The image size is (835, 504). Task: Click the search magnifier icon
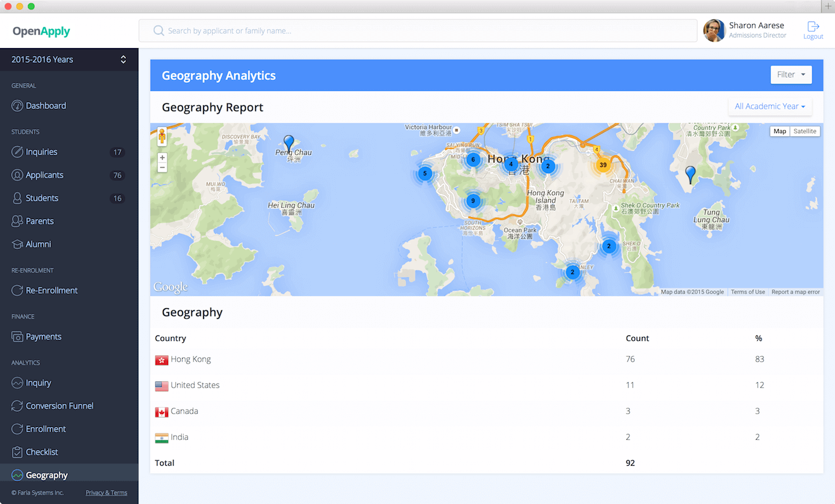[158, 31]
